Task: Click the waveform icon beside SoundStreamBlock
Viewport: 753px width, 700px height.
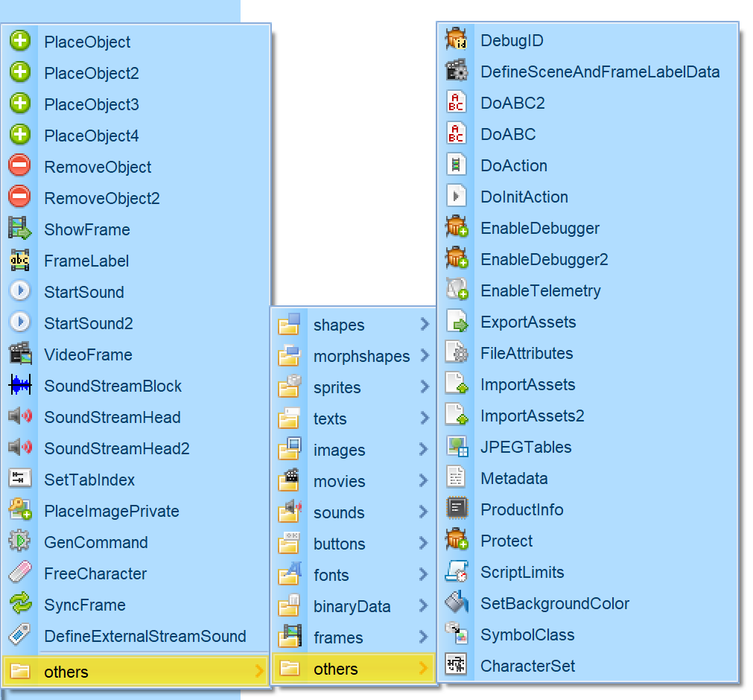Action: (x=20, y=386)
